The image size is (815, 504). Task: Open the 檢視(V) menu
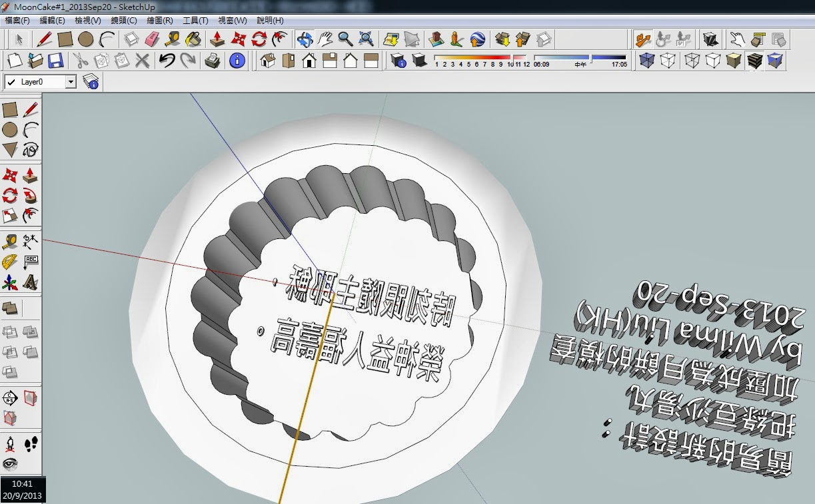click(x=88, y=21)
